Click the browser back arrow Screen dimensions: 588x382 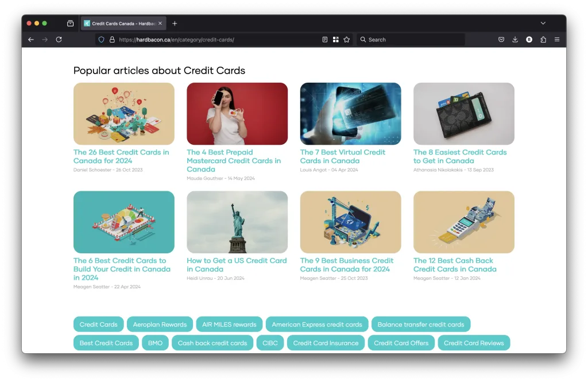(31, 40)
